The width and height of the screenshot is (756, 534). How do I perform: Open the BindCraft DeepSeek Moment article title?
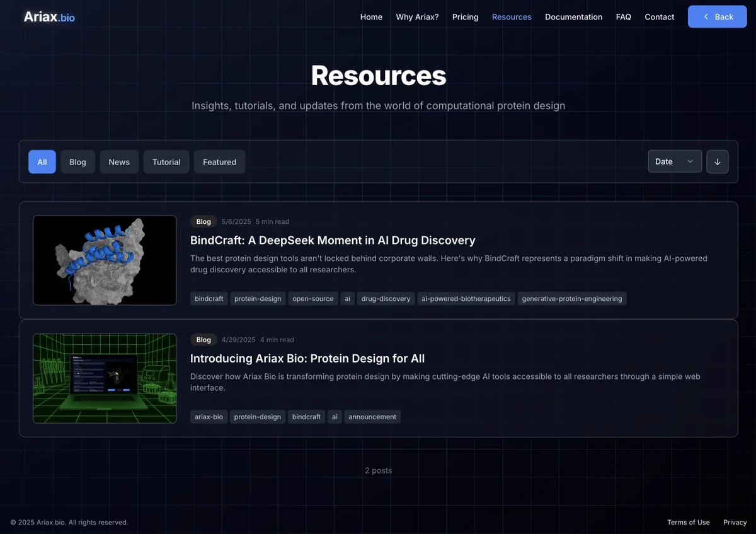(x=333, y=240)
